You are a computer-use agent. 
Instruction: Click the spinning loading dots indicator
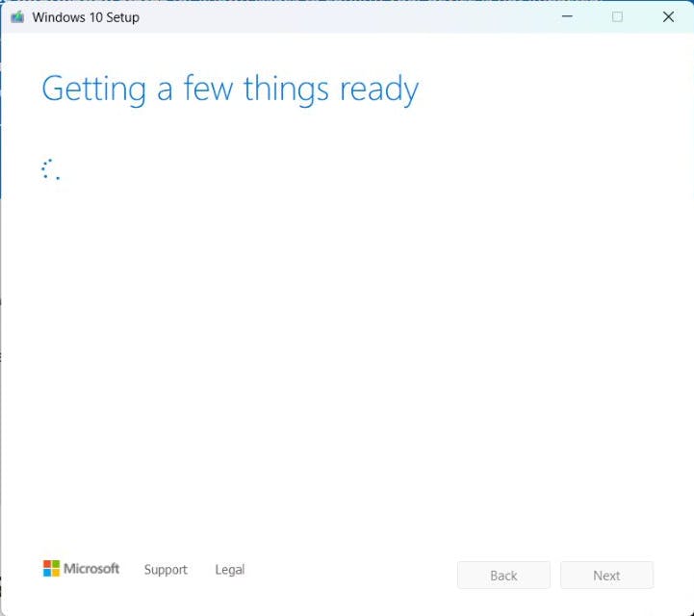[x=50, y=169]
